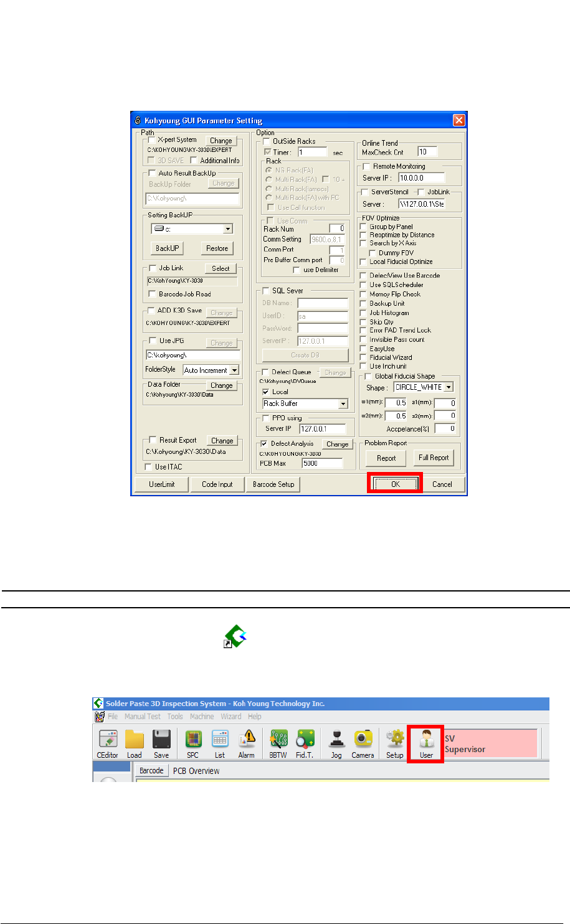Open the Machine menu
The height and width of the screenshot is (924, 570).
click(x=202, y=717)
